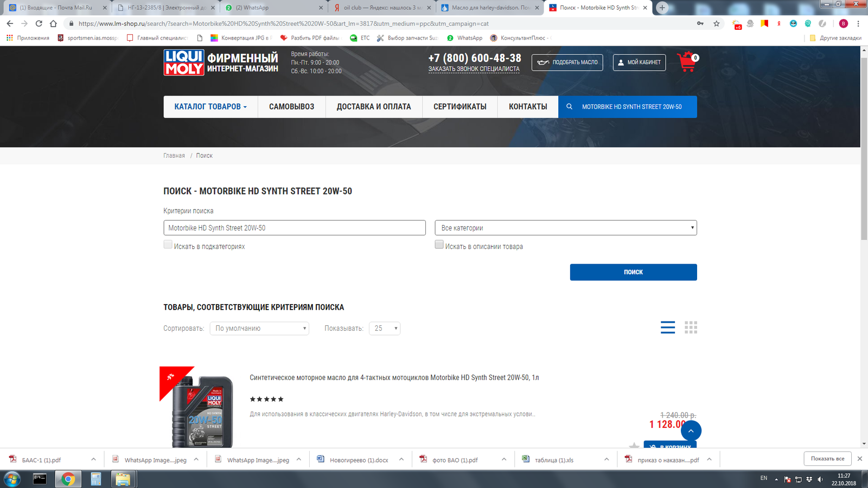Bookmark this page with the star
The width and height of the screenshot is (868, 488).
tap(716, 23)
